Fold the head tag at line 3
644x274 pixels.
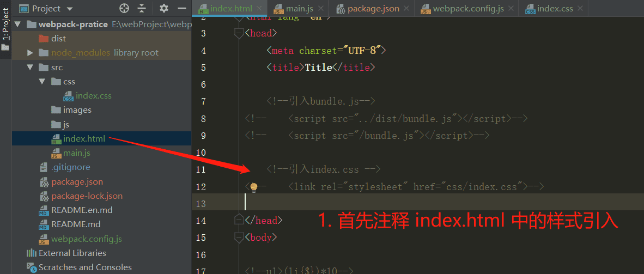(x=239, y=33)
